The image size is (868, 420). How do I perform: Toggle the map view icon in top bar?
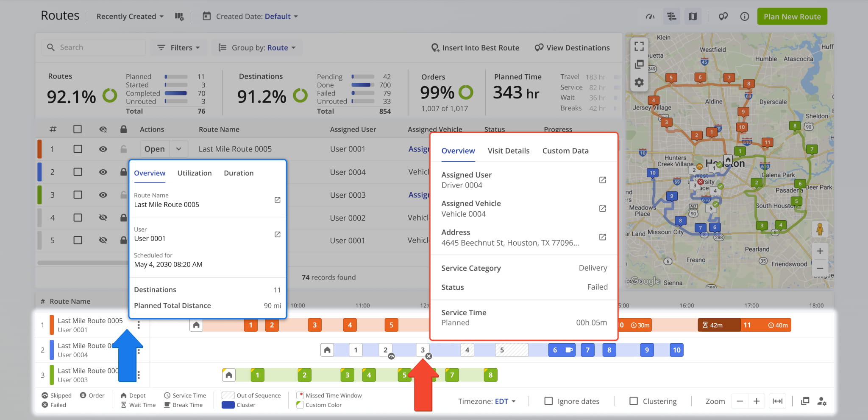click(x=693, y=17)
